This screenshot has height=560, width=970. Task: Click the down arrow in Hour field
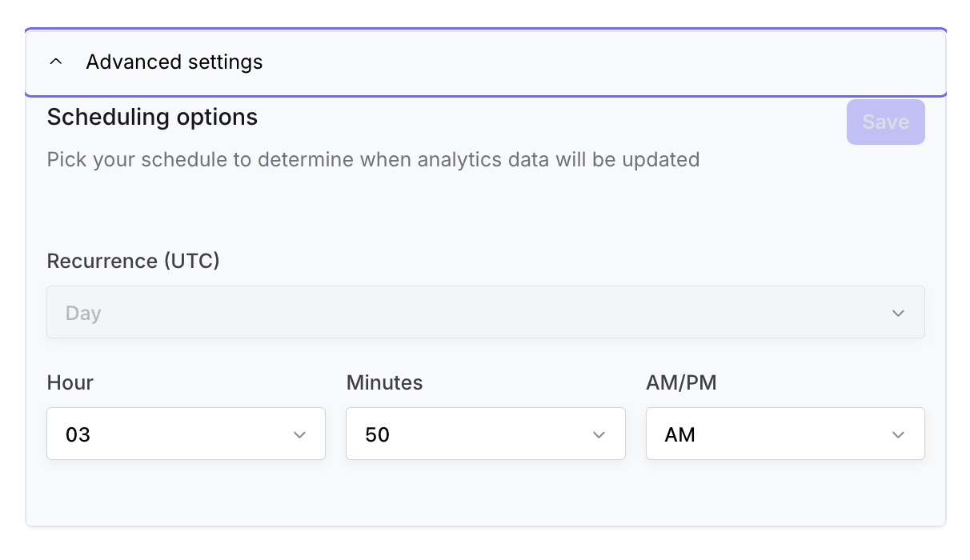pos(299,434)
